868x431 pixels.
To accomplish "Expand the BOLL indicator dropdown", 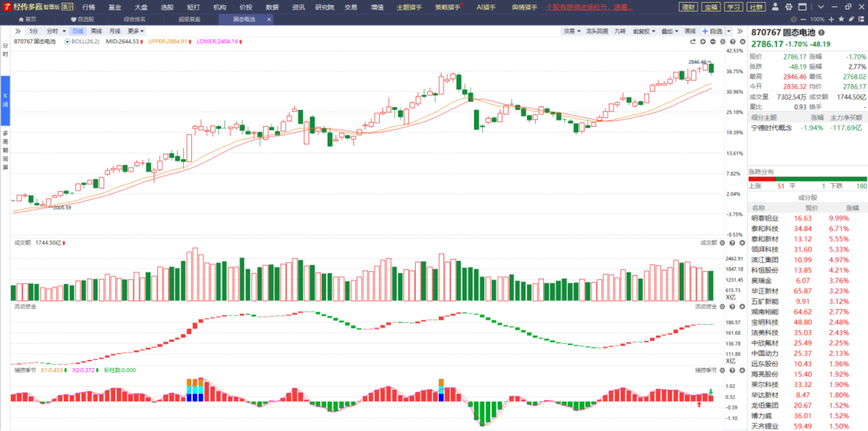I will [67, 42].
